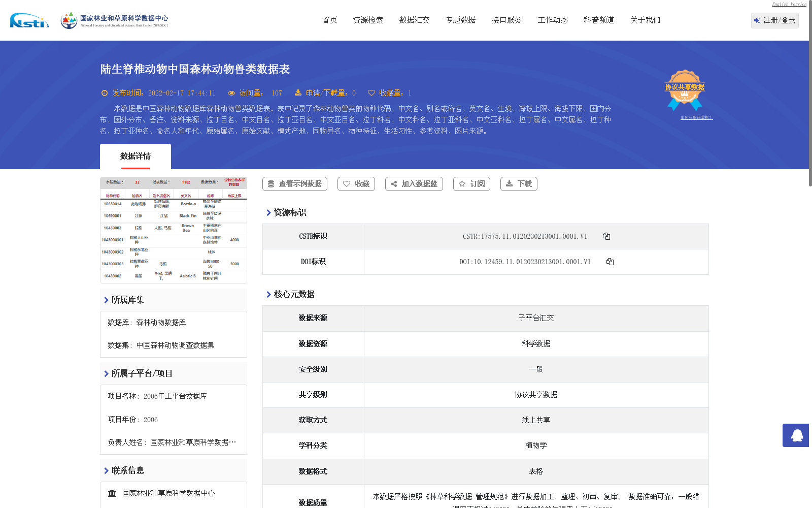The width and height of the screenshot is (812, 508).
Task: Open the customer service chat widget
Action: [x=796, y=435]
